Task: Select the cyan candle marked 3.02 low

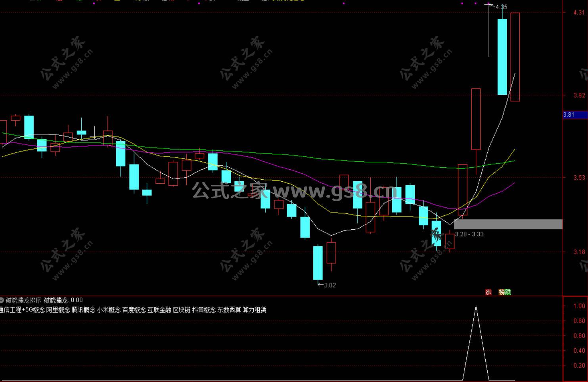Action: point(318,263)
